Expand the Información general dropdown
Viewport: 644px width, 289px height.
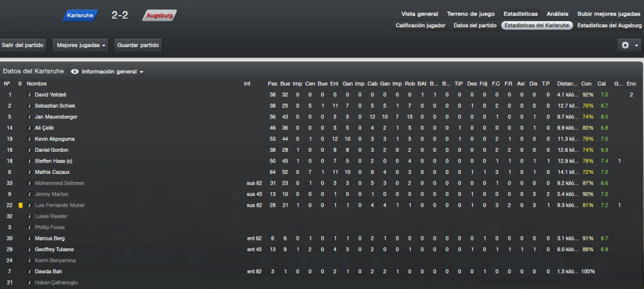tap(113, 72)
